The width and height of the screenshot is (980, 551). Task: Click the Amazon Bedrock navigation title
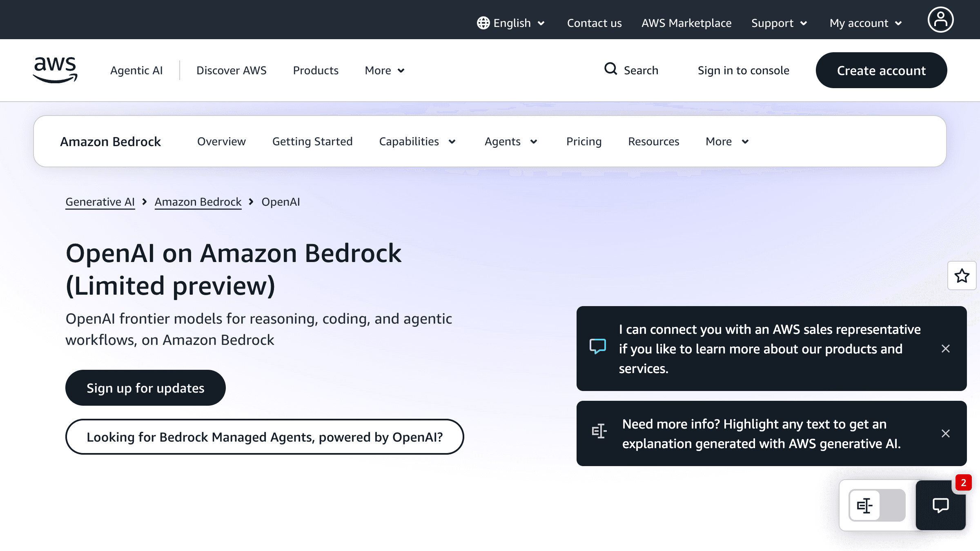(x=110, y=141)
